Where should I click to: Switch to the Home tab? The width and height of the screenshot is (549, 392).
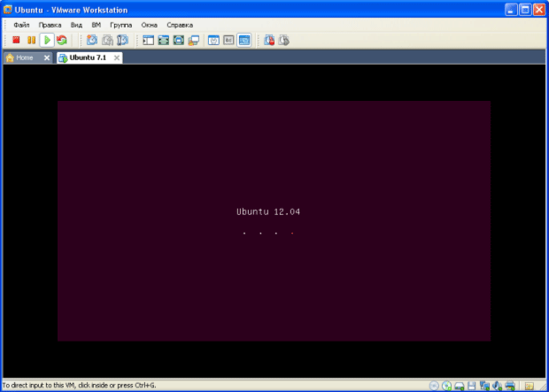(x=24, y=58)
